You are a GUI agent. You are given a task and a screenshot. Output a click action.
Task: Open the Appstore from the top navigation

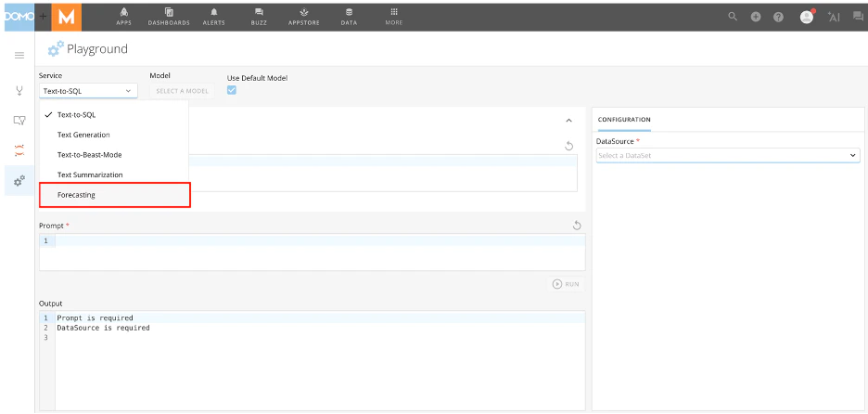click(304, 17)
